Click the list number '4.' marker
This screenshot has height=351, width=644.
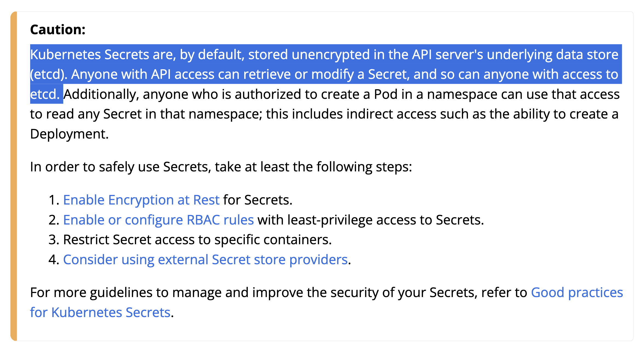pos(54,260)
